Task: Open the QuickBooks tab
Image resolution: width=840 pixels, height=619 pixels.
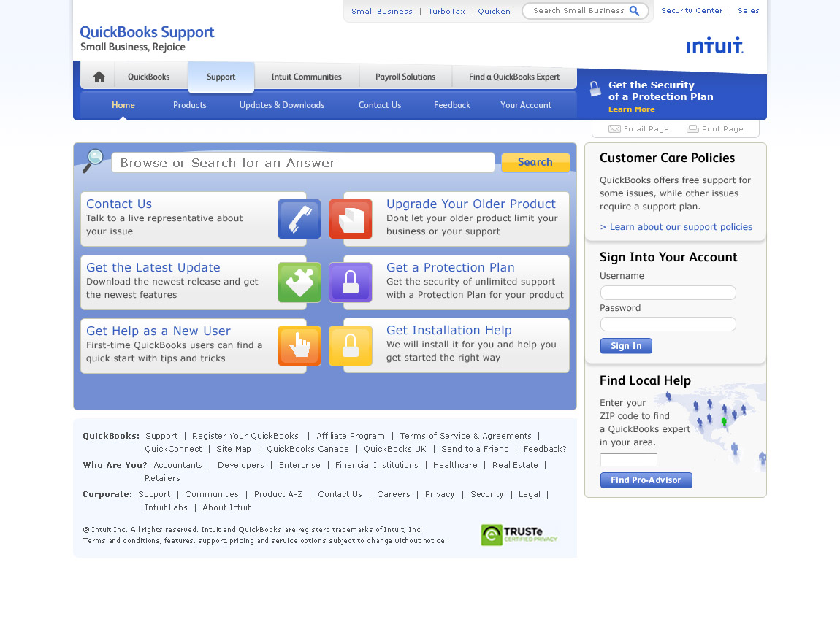Action: (x=148, y=77)
